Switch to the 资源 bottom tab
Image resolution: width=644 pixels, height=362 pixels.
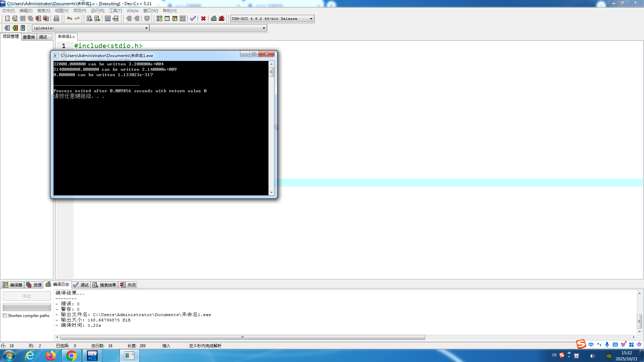point(34,285)
